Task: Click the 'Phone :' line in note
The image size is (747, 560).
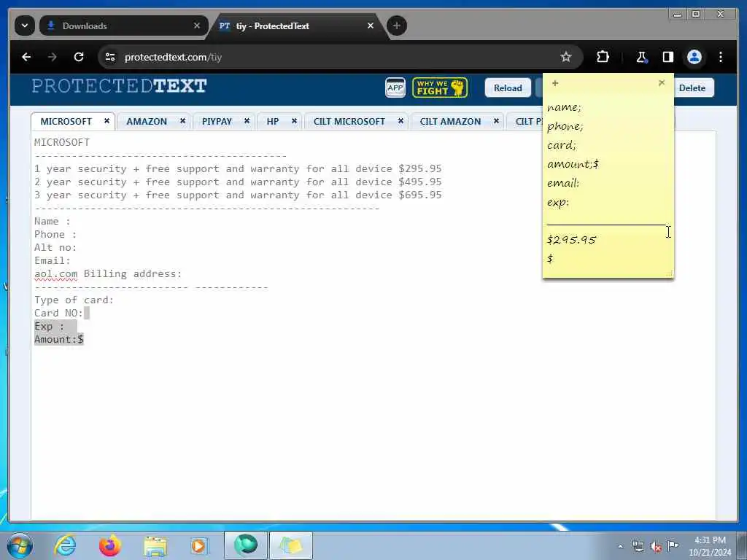Action: point(55,234)
